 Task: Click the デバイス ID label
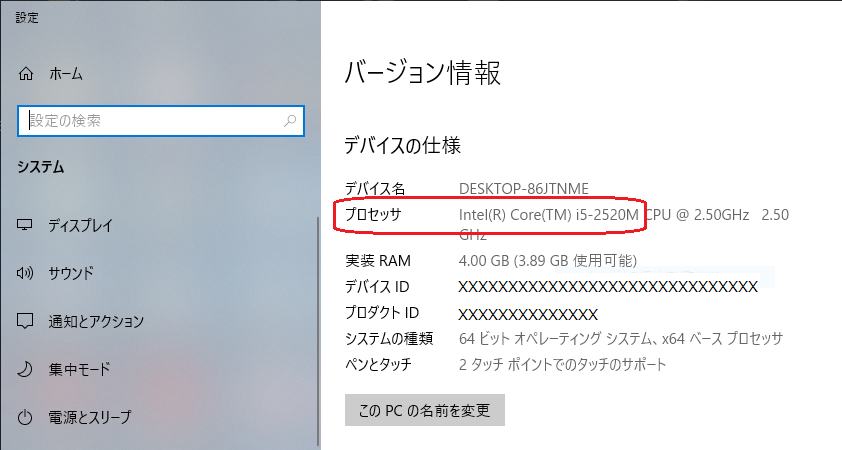(377, 287)
